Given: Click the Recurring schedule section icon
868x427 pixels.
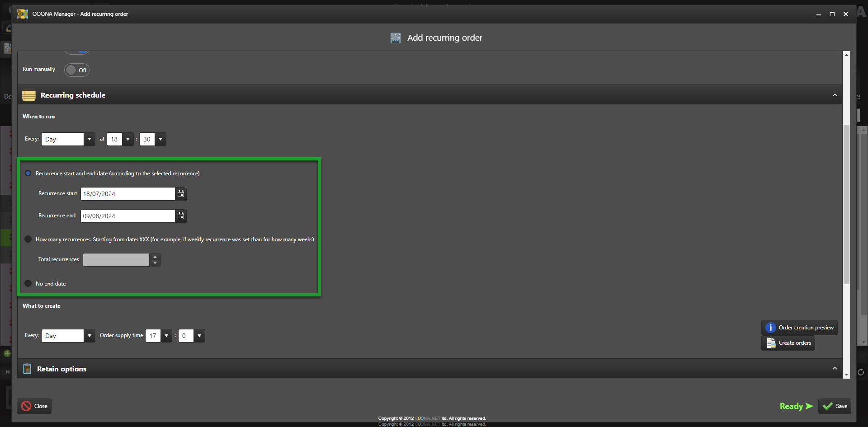Looking at the screenshot, I should [x=29, y=95].
